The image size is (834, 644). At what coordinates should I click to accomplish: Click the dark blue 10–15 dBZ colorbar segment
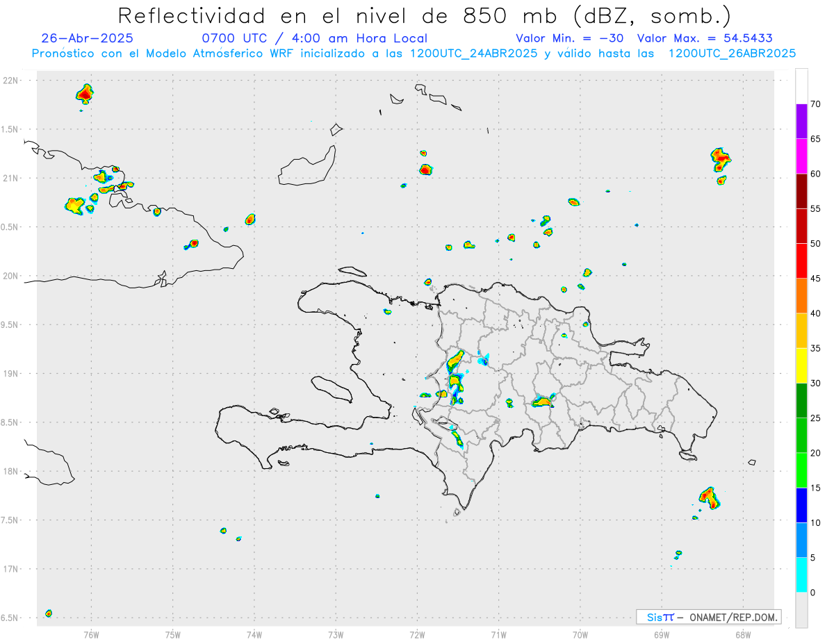tap(801, 505)
